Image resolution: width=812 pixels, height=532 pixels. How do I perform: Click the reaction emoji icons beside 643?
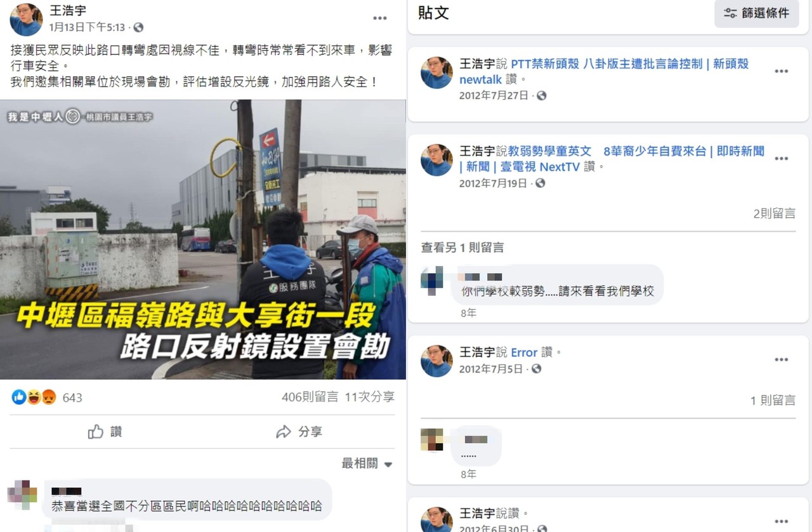pyautogui.click(x=34, y=397)
